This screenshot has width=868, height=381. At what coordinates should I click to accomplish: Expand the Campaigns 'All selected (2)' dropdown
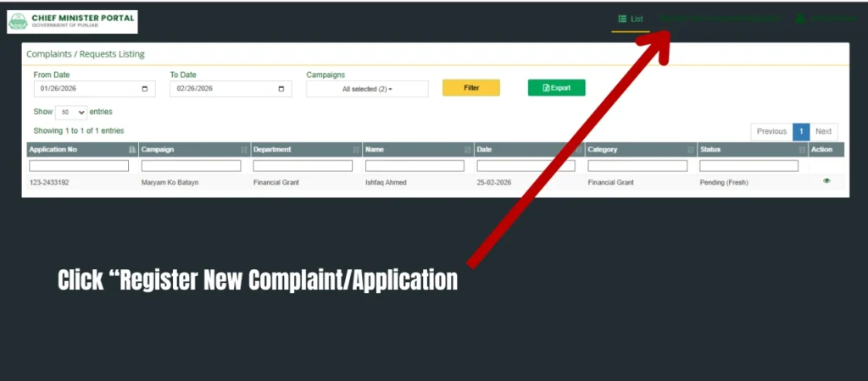[367, 89]
